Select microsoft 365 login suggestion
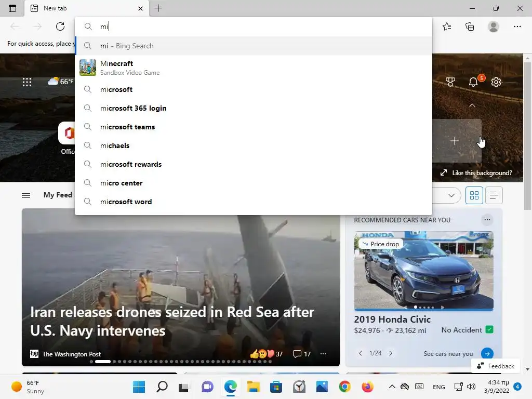Screen dimensions: 532x399 point(254,108)
